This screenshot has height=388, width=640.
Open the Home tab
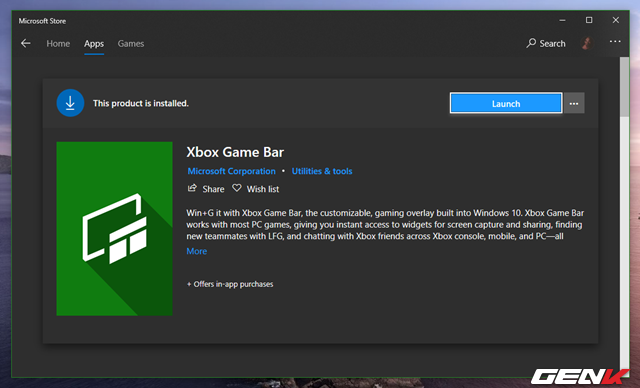tap(58, 44)
